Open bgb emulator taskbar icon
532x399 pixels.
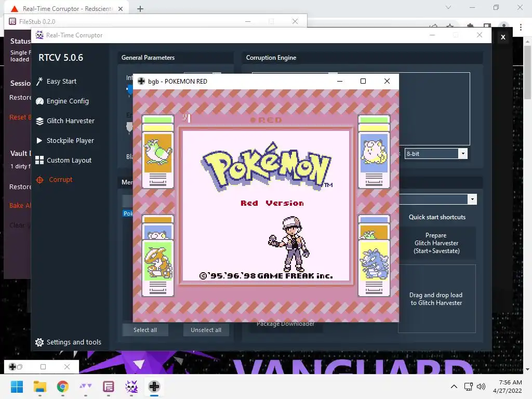click(x=154, y=387)
